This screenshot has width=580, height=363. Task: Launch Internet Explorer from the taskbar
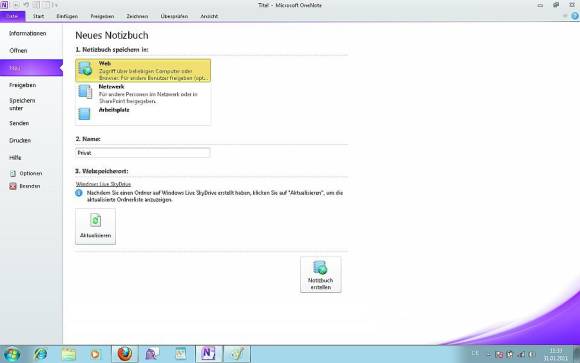pyautogui.click(x=40, y=354)
